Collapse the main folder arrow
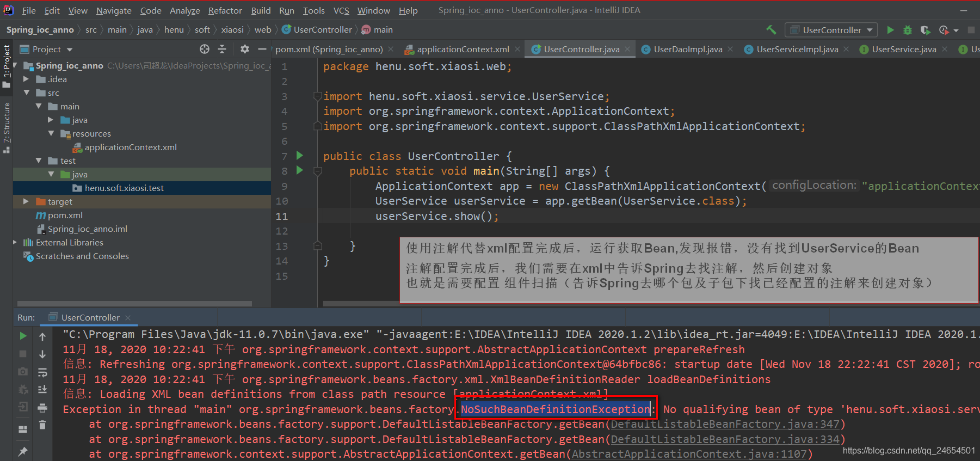980x461 pixels. tap(39, 106)
